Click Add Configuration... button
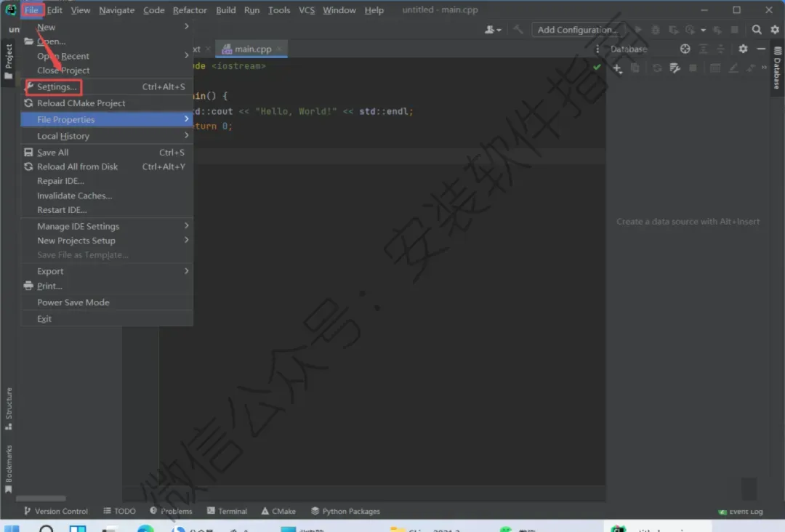The width and height of the screenshot is (785, 532). tap(577, 30)
